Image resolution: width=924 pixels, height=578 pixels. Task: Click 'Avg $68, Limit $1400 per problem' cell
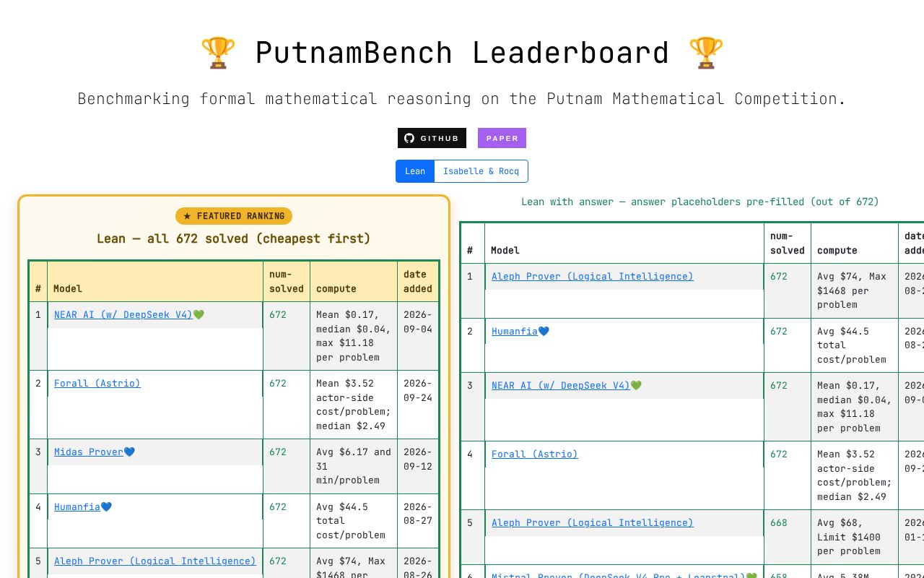[855, 537]
